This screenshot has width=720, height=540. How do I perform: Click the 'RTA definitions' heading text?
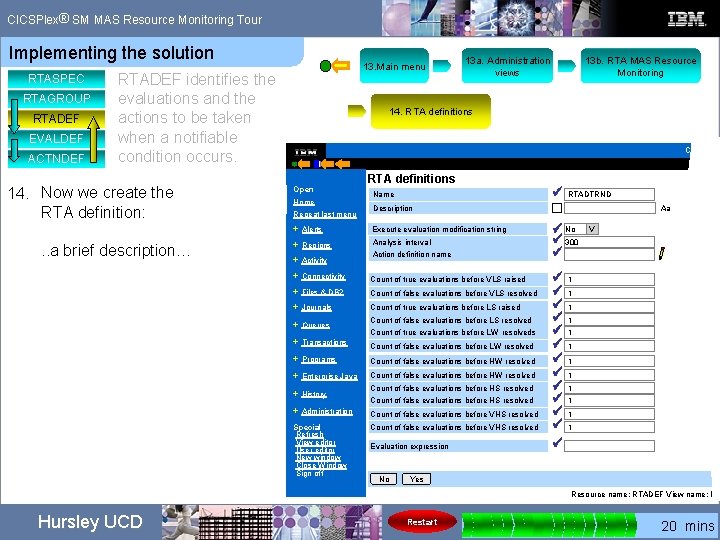tap(411, 179)
